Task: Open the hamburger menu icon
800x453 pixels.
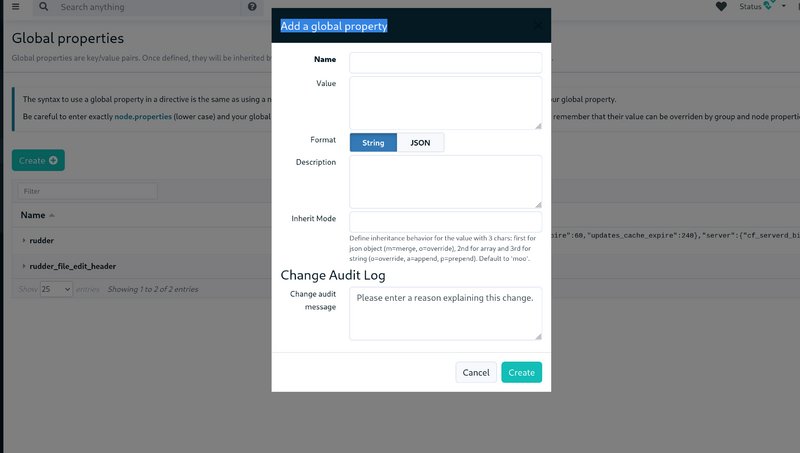Action: pyautogui.click(x=16, y=7)
